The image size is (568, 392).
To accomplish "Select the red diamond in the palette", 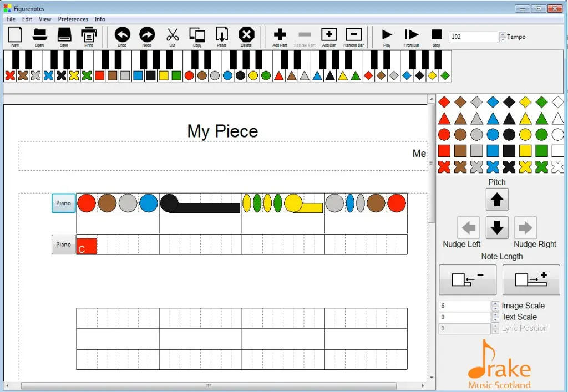I will tap(444, 102).
